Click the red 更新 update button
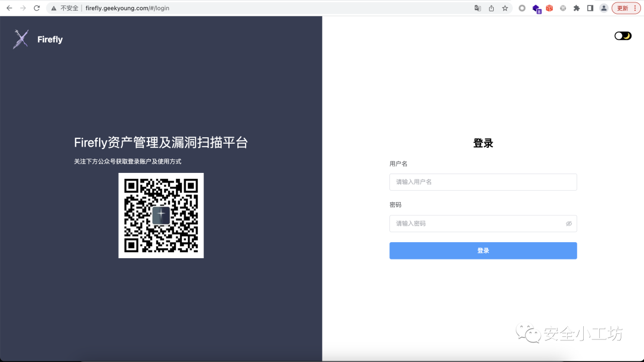The width and height of the screenshot is (644, 362). [x=626, y=8]
